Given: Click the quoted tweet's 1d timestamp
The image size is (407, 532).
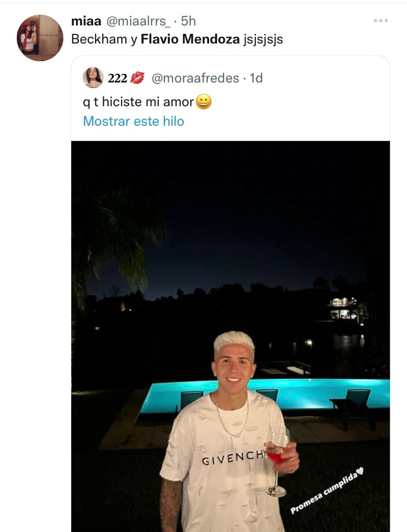Looking at the screenshot, I should pyautogui.click(x=256, y=78).
